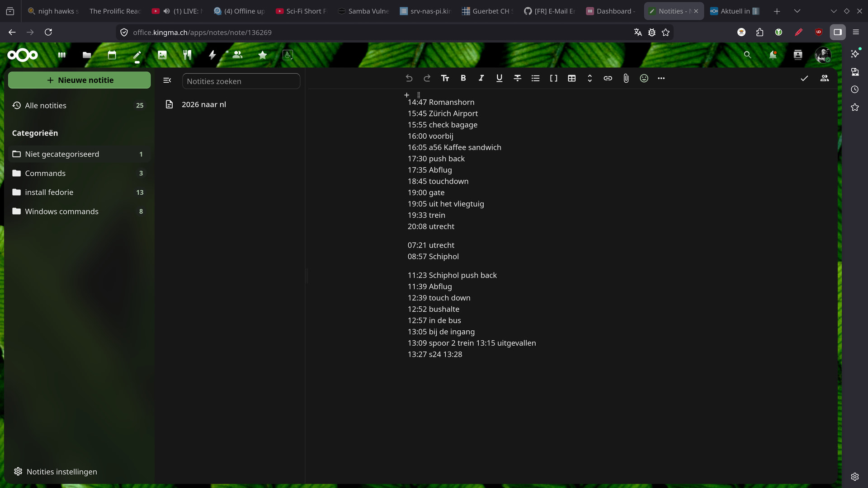Open the Nextcloud Calendar app icon
868x488 pixels.
click(112, 55)
